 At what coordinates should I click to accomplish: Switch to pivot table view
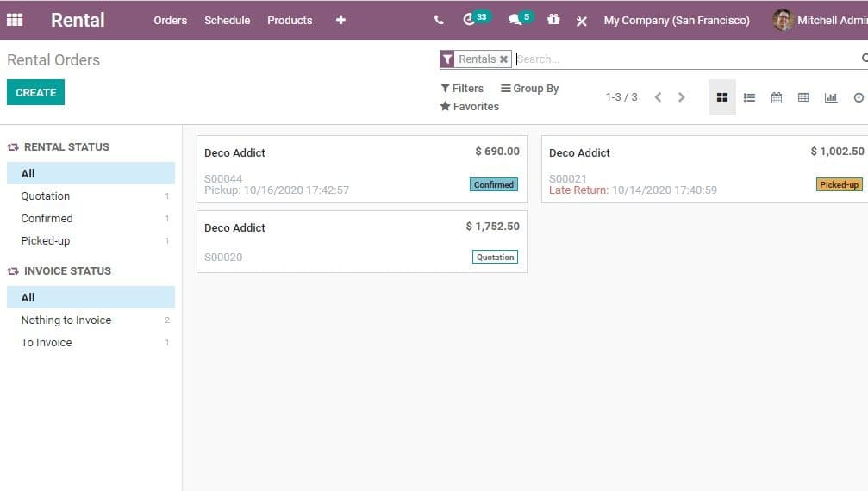(803, 98)
